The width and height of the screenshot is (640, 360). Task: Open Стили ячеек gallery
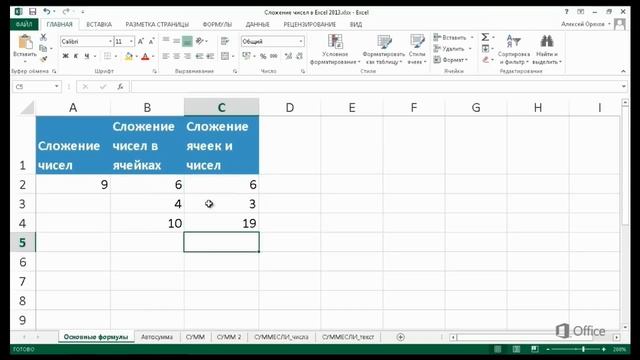click(x=417, y=49)
